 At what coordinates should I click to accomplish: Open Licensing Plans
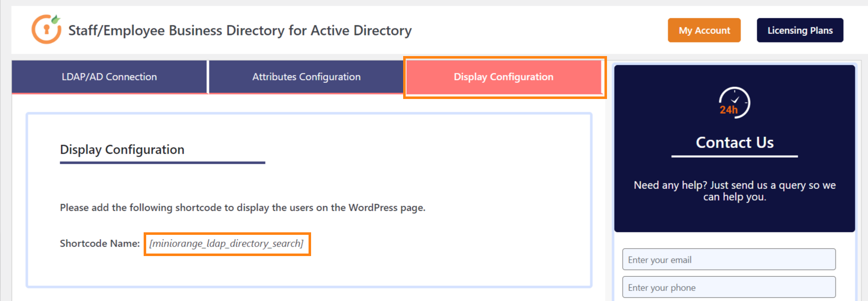click(800, 30)
